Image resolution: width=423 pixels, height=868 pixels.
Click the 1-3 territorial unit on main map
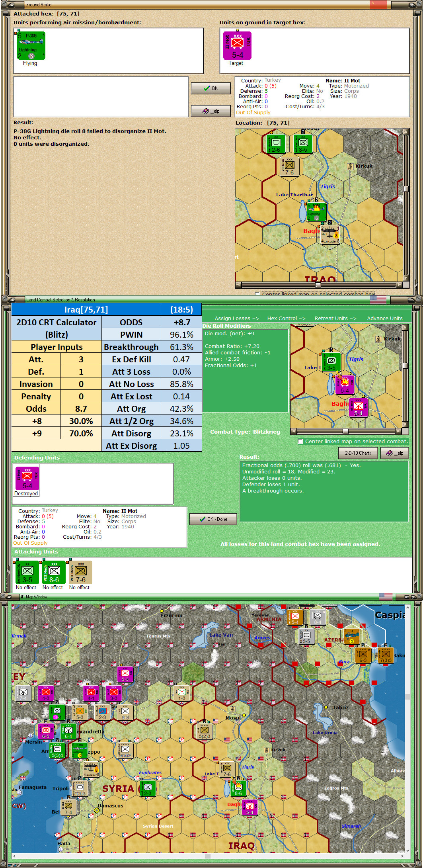(x=182, y=693)
